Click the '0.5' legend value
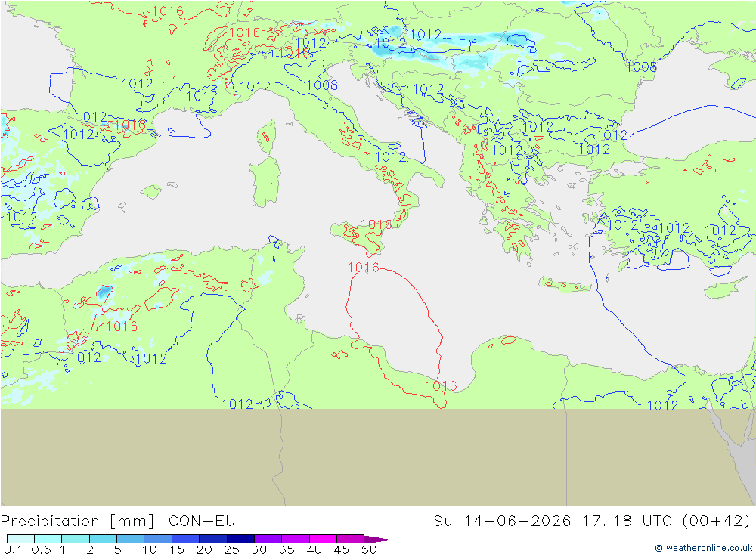The image size is (756, 554). tap(41, 549)
